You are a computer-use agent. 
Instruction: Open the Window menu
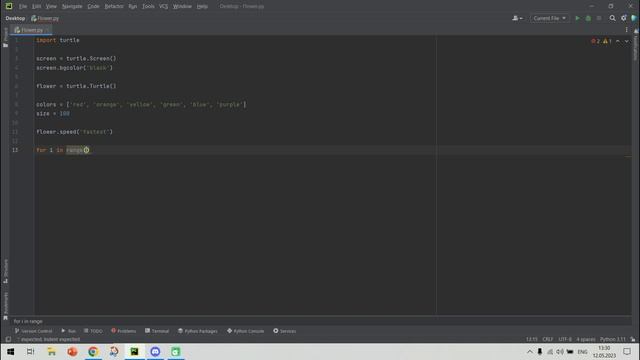(x=182, y=7)
